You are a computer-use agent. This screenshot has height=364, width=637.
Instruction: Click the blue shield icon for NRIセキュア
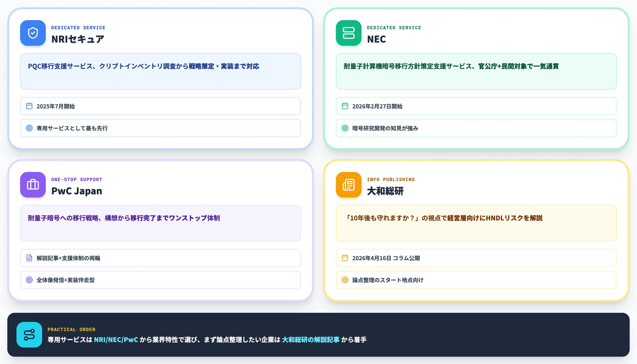pos(33,33)
